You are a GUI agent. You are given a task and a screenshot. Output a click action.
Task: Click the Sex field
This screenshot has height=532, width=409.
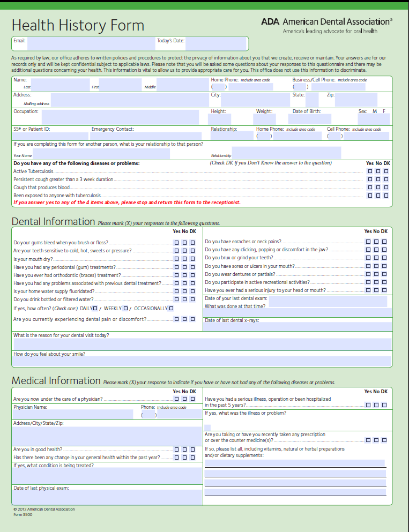pyautogui.click(x=374, y=119)
